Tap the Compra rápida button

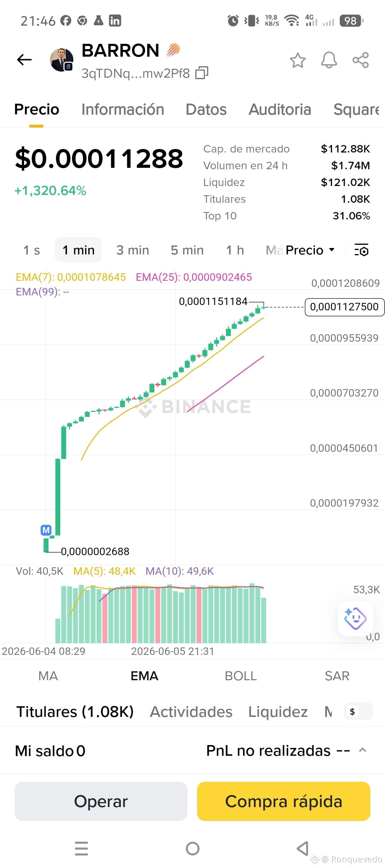tap(284, 801)
